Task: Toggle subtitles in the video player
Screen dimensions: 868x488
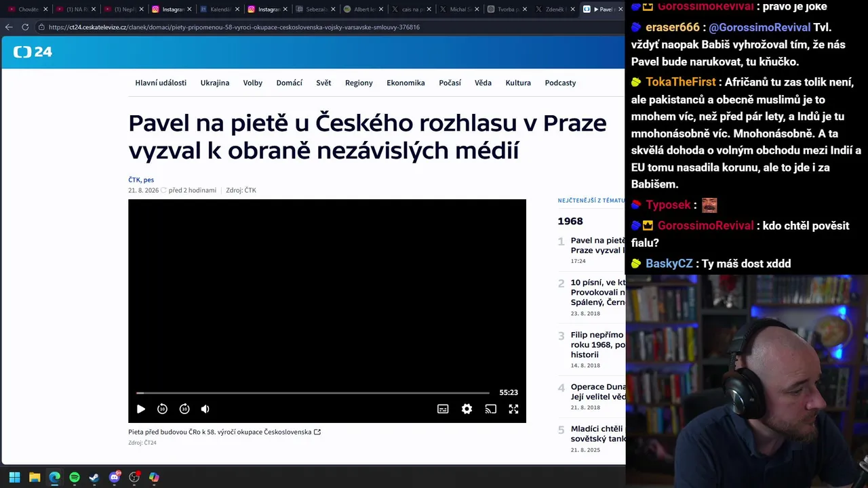Action: tap(443, 409)
